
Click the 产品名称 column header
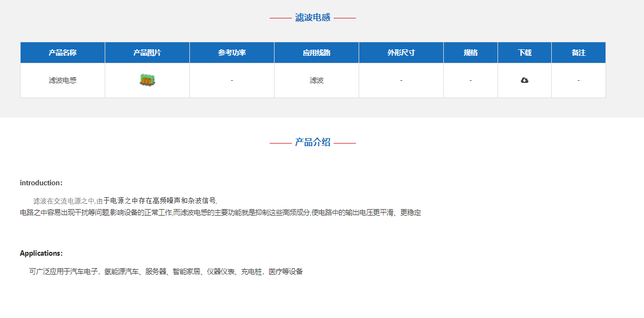[62, 53]
